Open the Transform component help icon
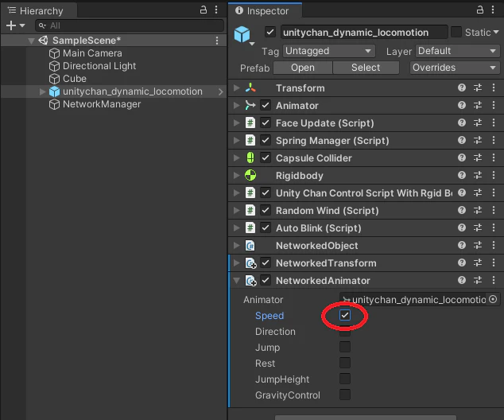504x420 pixels. (462, 87)
